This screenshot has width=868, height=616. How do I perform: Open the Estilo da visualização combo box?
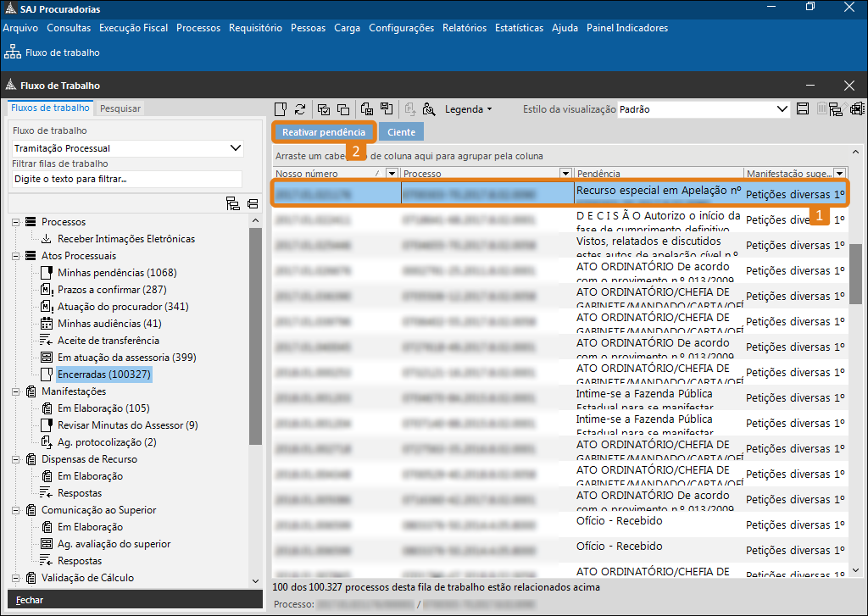point(782,109)
